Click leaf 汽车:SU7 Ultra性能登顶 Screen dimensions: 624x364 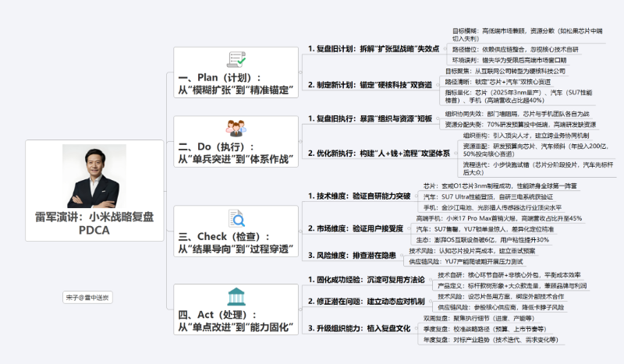488,196
